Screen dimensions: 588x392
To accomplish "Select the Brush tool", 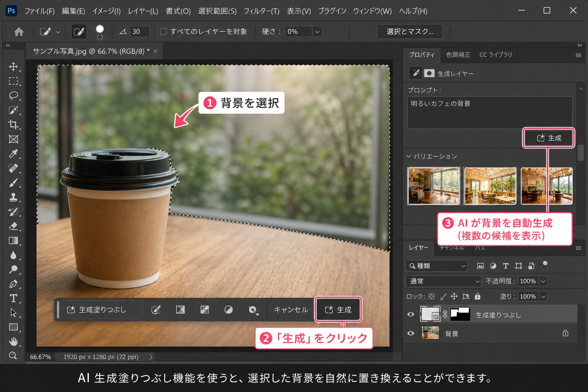I will (x=13, y=183).
